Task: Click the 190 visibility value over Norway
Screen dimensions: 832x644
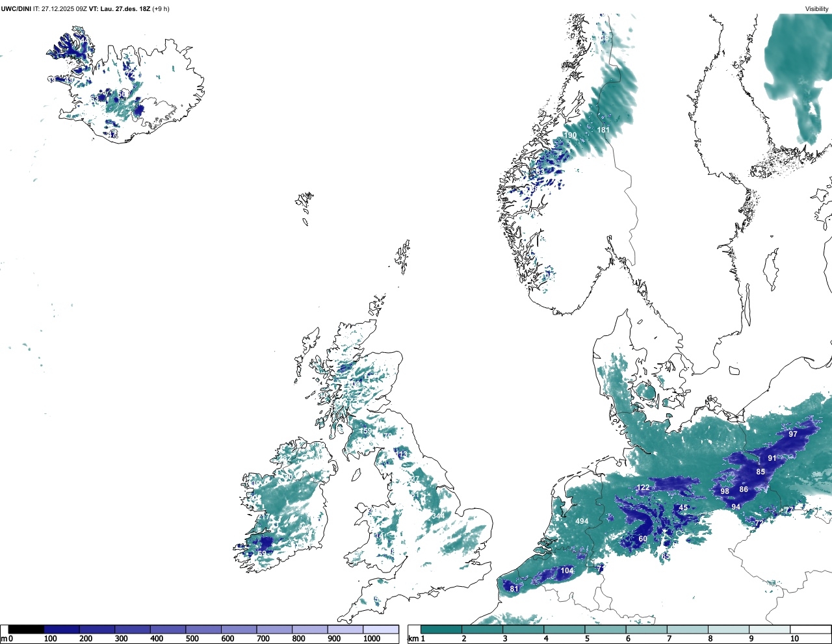Action: [570, 135]
